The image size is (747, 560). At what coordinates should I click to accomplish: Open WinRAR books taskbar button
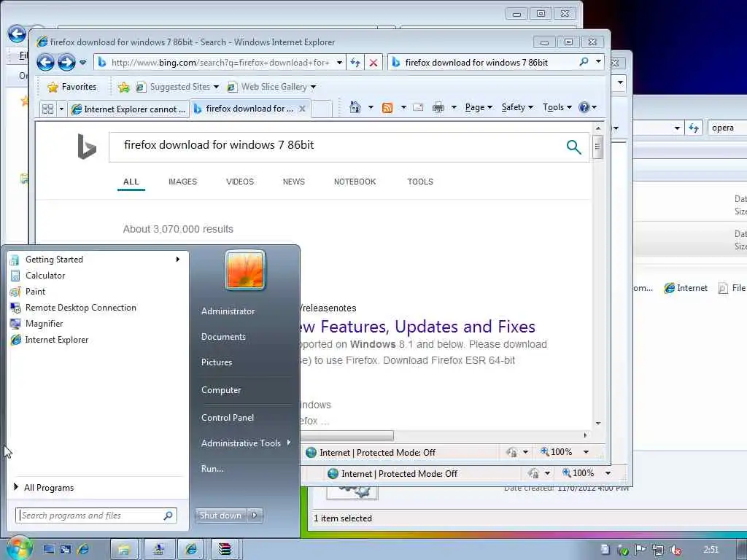click(x=225, y=550)
